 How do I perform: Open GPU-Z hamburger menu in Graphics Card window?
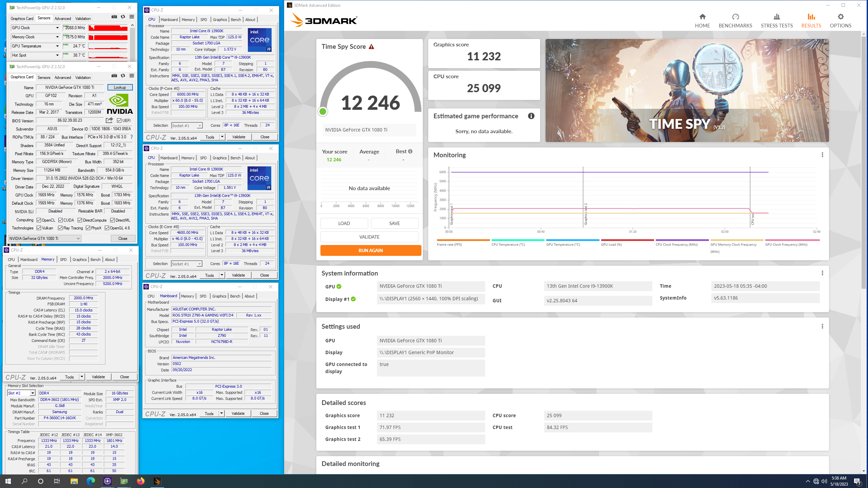tap(132, 76)
